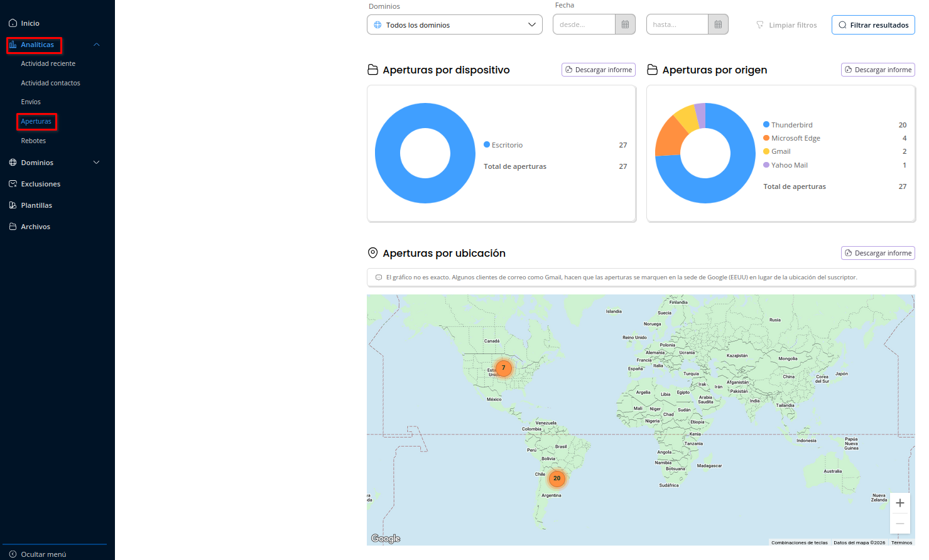This screenshot has width=929, height=560.
Task: Click the Plantillas sidebar icon
Action: [13, 205]
